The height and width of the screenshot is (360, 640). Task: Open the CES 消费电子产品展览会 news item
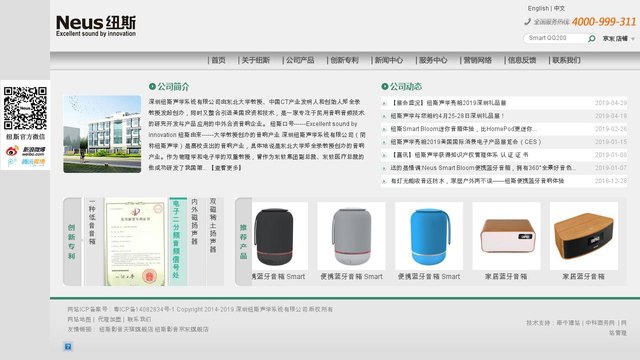click(x=466, y=142)
